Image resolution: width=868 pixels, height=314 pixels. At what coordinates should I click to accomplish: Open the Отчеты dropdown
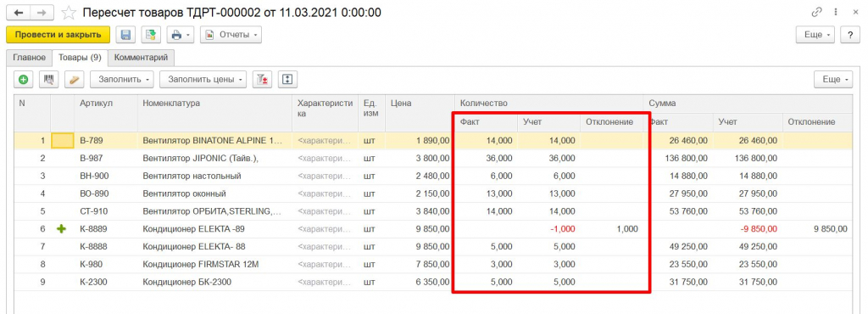[231, 35]
